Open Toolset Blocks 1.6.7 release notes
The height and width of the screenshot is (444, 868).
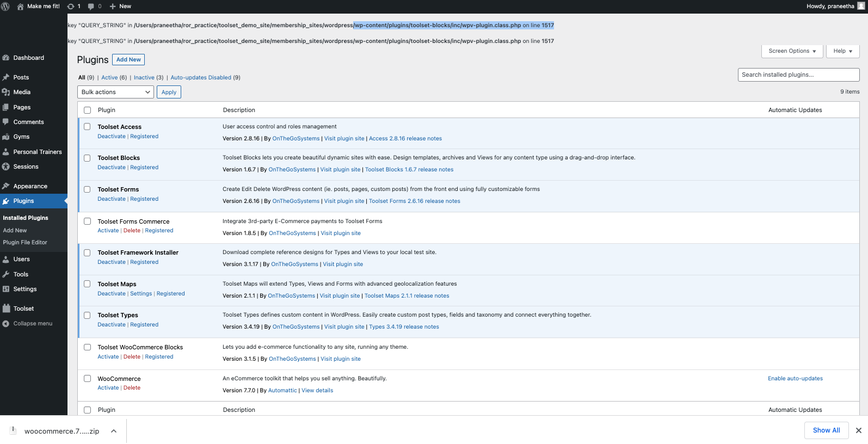pyautogui.click(x=409, y=170)
